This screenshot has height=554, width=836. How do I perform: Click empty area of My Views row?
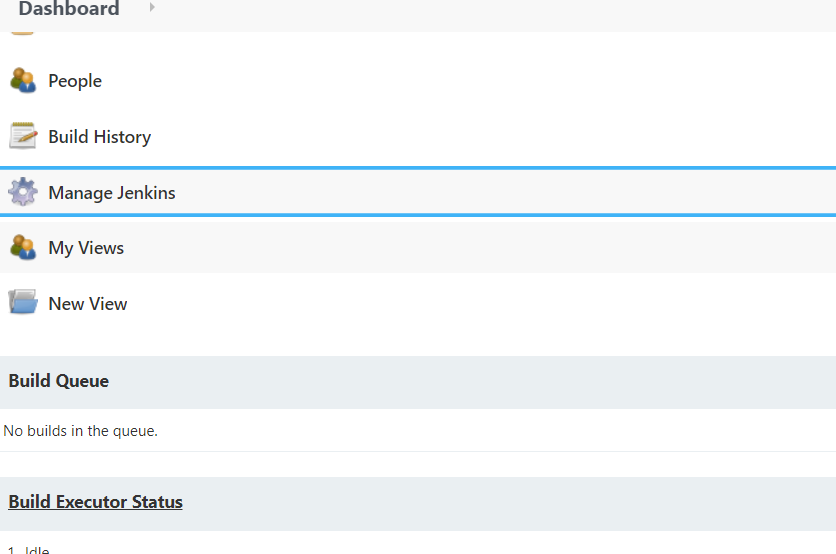(x=480, y=247)
